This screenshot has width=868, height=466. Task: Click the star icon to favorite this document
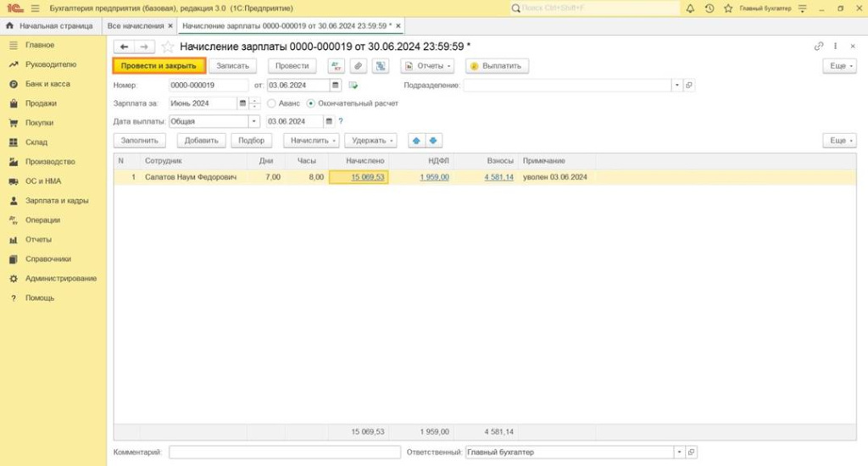(168, 47)
